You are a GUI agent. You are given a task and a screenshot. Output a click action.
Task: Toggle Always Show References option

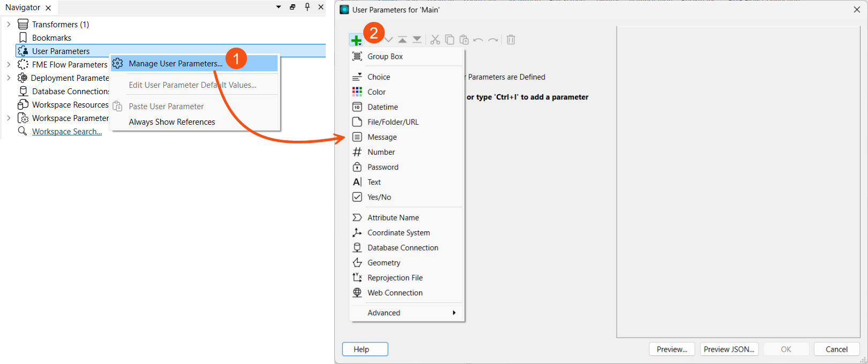pyautogui.click(x=171, y=122)
